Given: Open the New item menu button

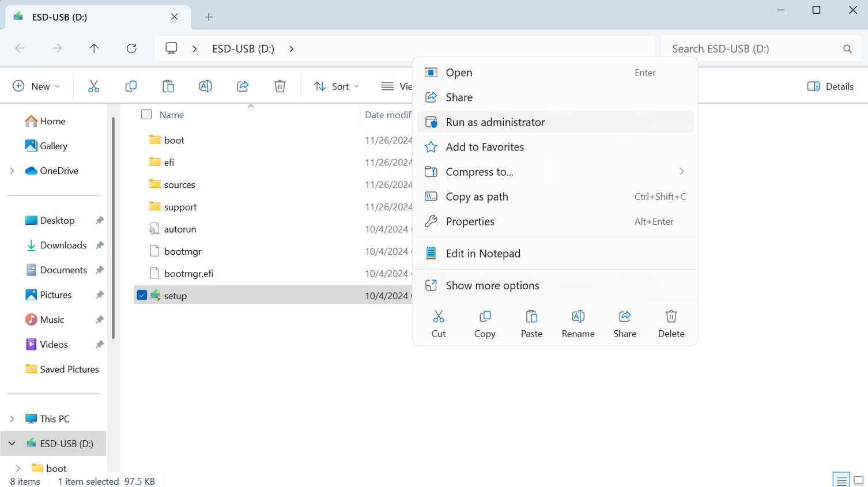Looking at the screenshot, I should [36, 86].
